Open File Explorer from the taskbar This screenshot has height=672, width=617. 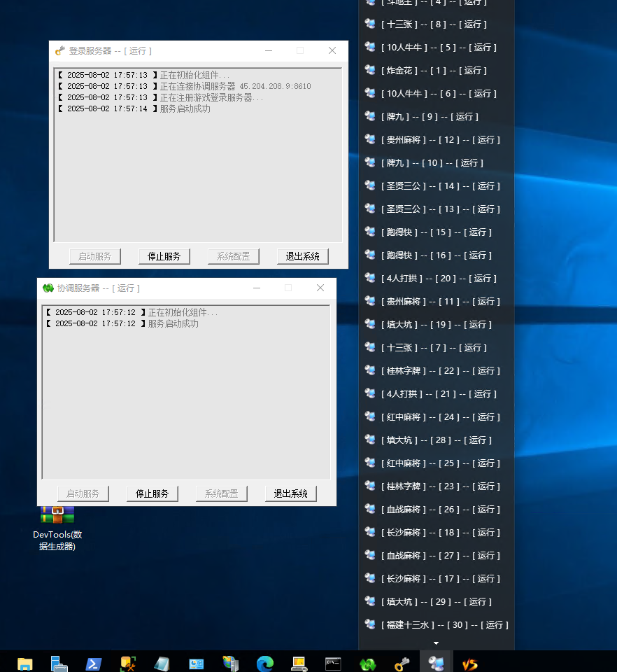click(25, 664)
